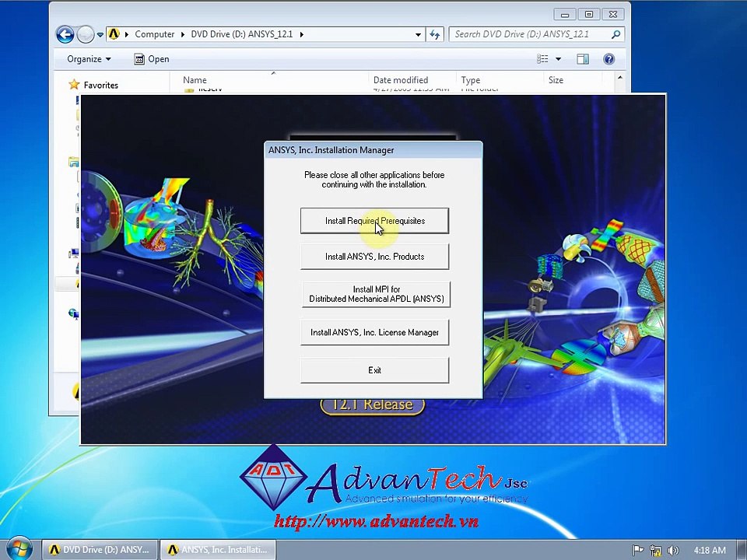This screenshot has width=747, height=560.
Task: Change view using the views icon
Action: 542,59
